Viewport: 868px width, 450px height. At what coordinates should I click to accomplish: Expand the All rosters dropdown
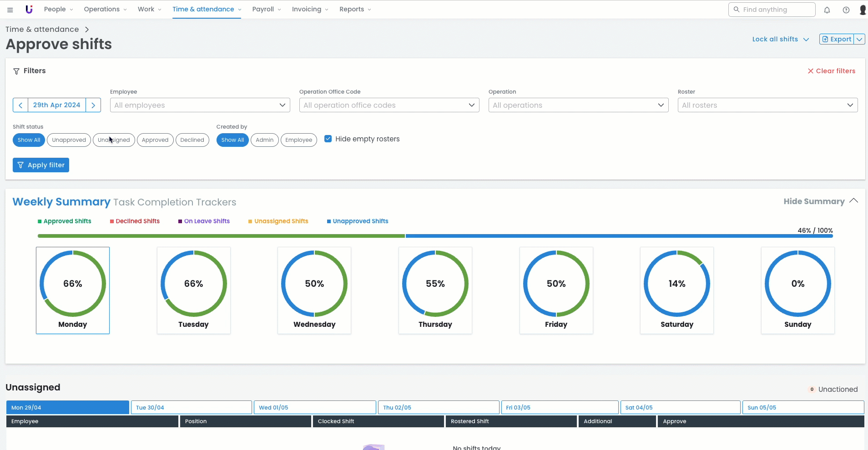[767, 105]
